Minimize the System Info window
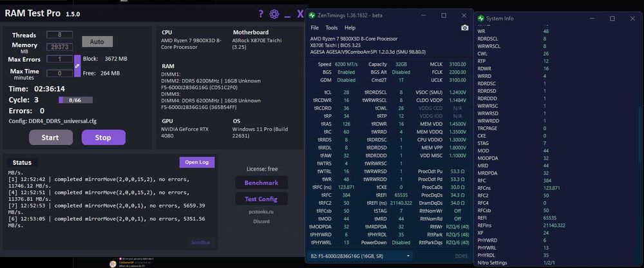Viewport: 644px width, 268px height. (x=592, y=19)
